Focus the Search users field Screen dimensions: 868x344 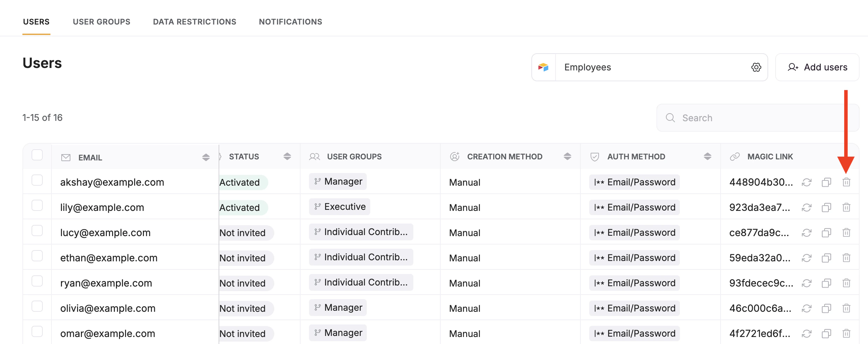click(758, 118)
